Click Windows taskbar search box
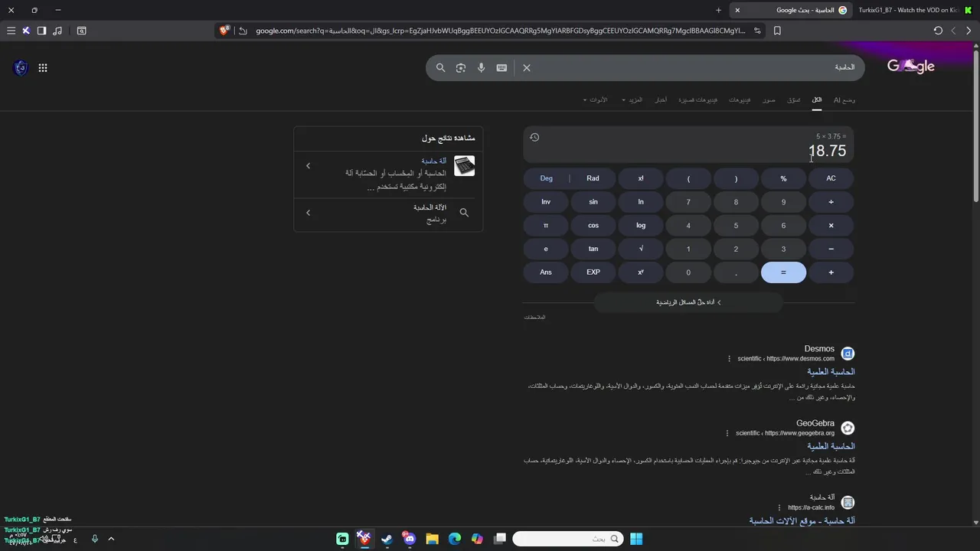This screenshot has width=980, height=551. (x=567, y=539)
